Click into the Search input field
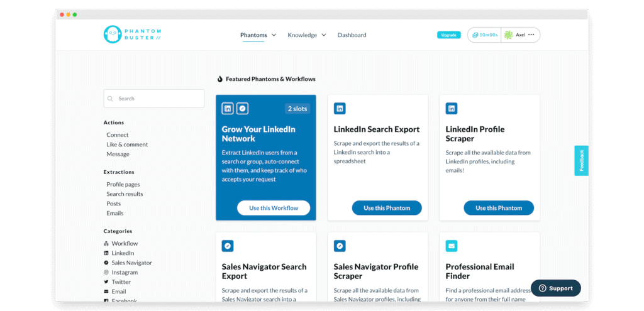This screenshot has height=311, width=644. pyautogui.click(x=153, y=99)
